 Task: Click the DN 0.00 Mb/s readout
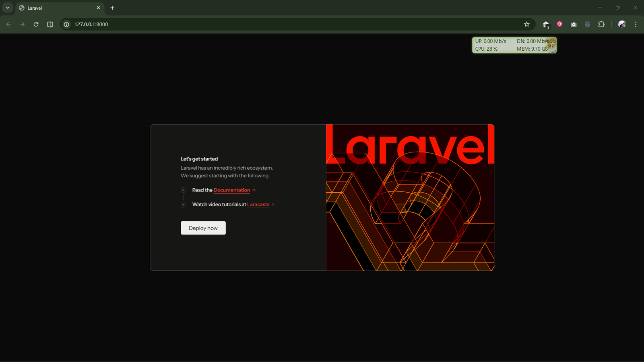[x=532, y=41]
